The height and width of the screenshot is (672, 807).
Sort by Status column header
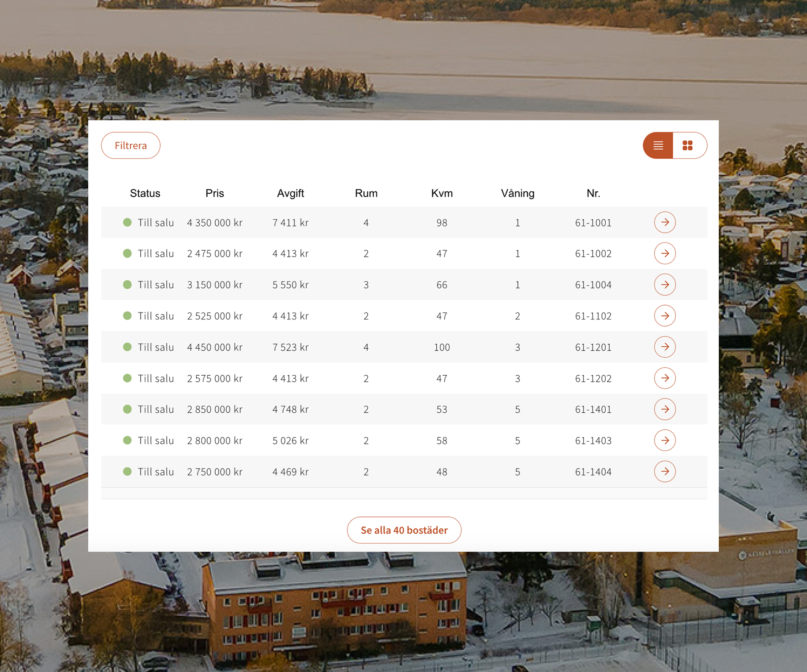click(x=145, y=193)
